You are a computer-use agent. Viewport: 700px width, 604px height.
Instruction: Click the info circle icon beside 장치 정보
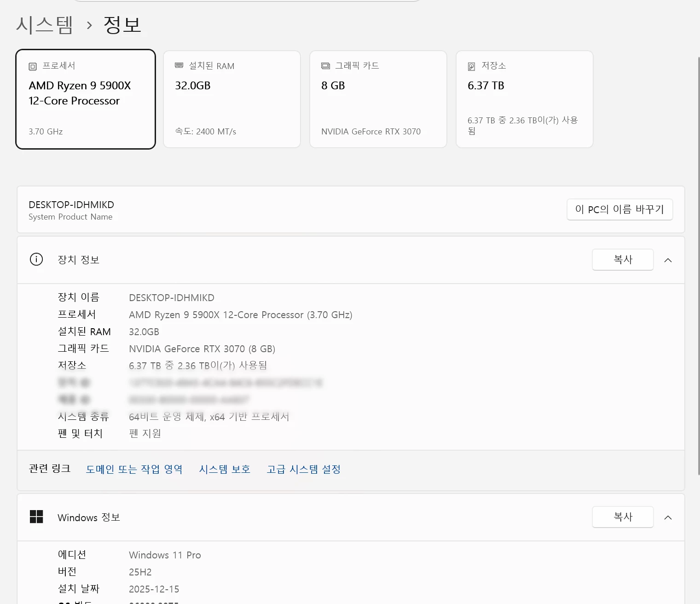tap(36, 260)
